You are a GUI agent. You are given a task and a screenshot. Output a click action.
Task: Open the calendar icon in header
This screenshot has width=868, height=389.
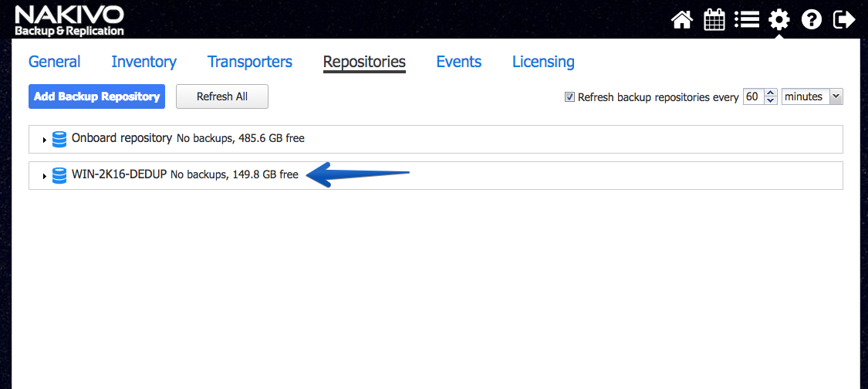[714, 21]
